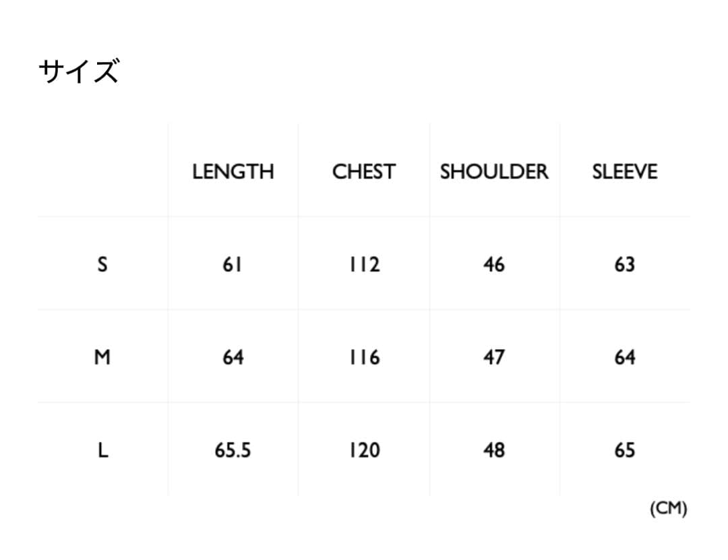Click the サイズ heading text

click(79, 71)
